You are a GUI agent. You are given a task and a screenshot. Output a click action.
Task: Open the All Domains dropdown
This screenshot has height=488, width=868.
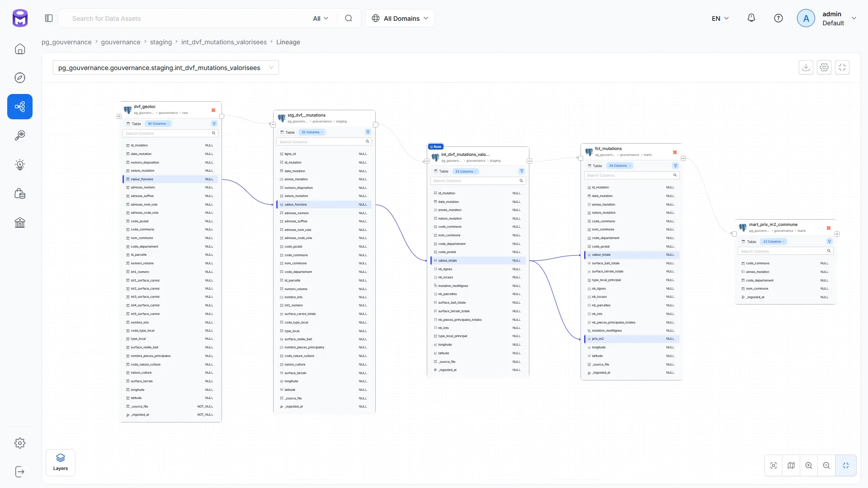point(400,18)
